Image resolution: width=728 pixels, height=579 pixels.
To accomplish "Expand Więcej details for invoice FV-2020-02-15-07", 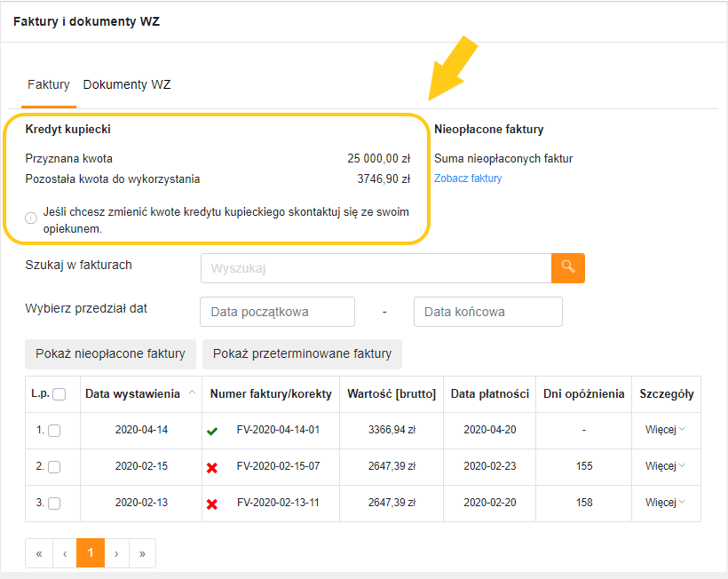I will [665, 465].
